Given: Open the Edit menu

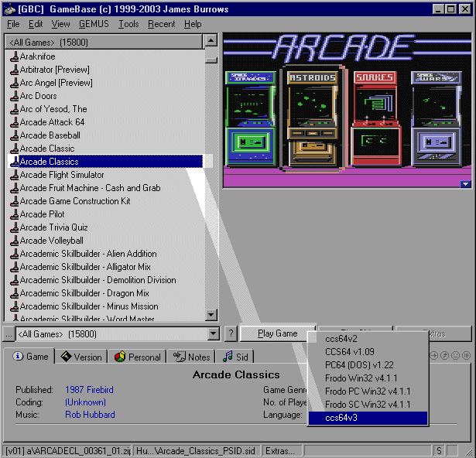Looking at the screenshot, I should coord(36,24).
